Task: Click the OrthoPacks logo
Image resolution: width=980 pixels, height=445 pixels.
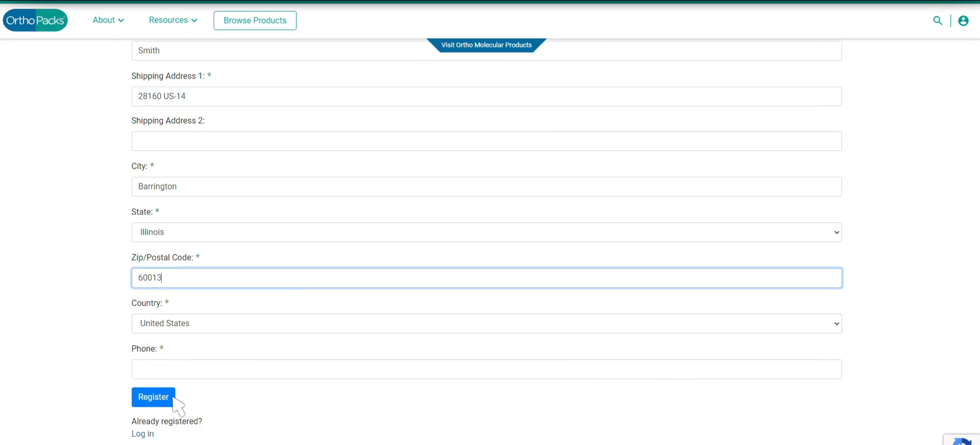Action: pos(35,21)
